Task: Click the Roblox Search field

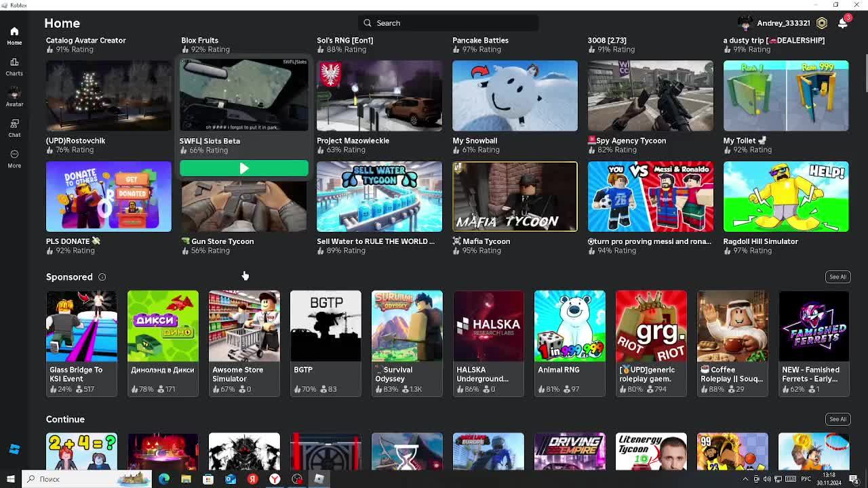Action: [448, 23]
